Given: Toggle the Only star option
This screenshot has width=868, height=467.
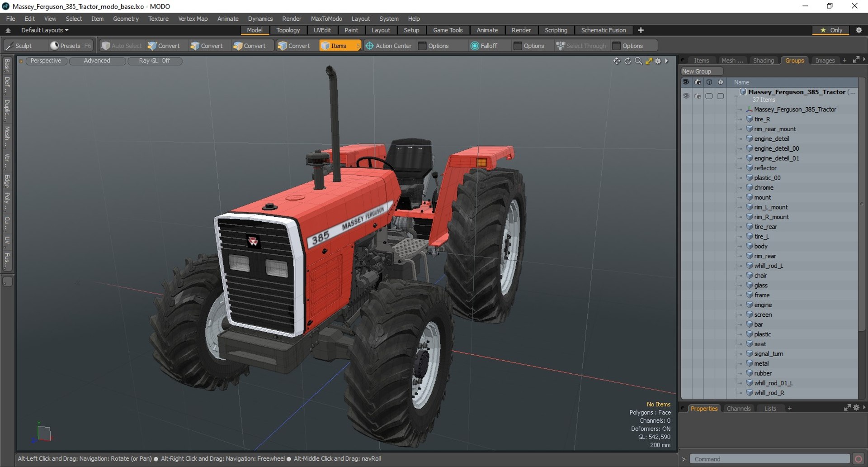Looking at the screenshot, I should [831, 30].
